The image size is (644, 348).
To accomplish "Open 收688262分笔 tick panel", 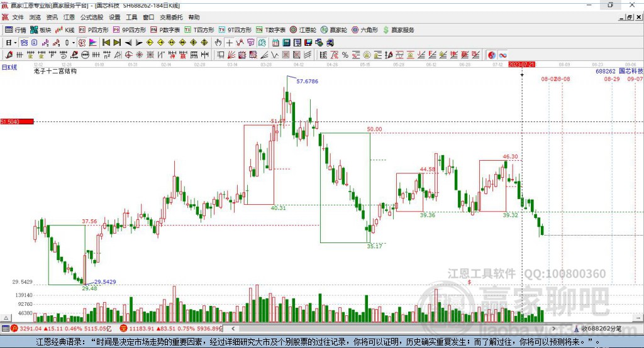I will 598,329.
